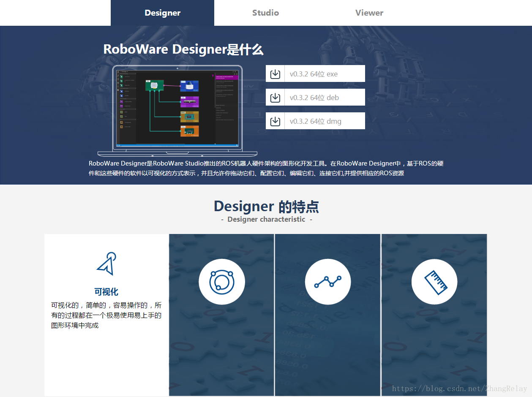532x397 pixels.
Task: Click the Designer characteristic subtitle
Action: [266, 219]
